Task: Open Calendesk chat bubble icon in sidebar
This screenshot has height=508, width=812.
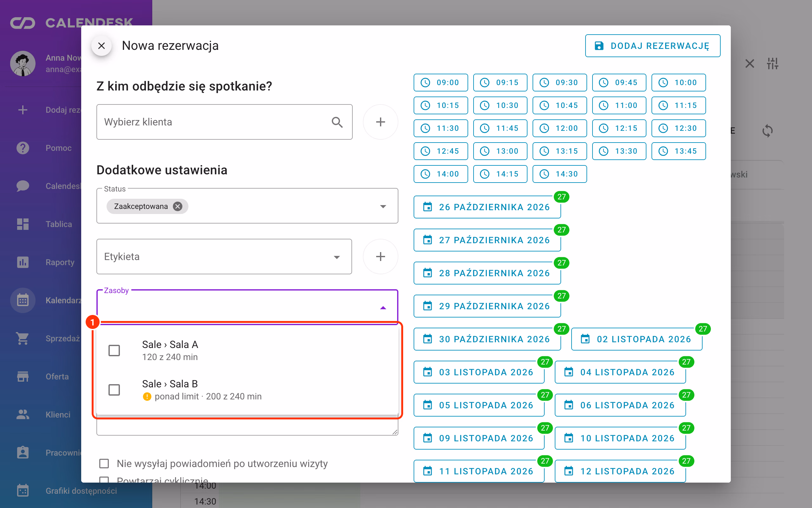Action: [23, 186]
